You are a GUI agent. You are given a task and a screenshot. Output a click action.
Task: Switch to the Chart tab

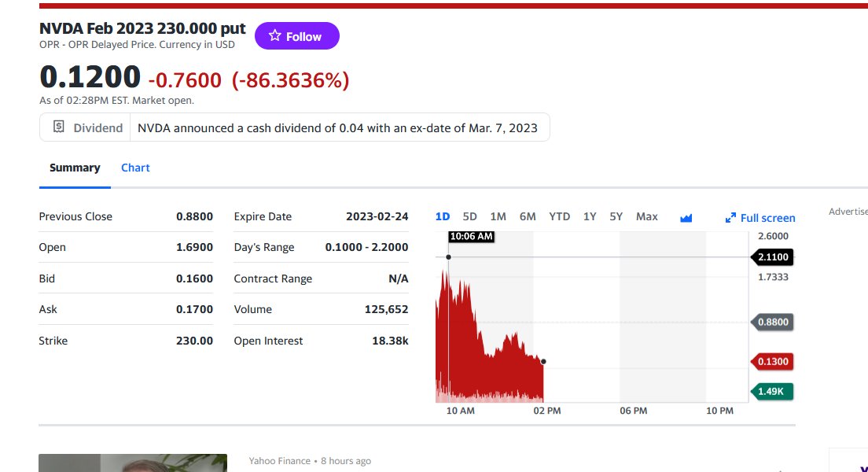tap(135, 168)
